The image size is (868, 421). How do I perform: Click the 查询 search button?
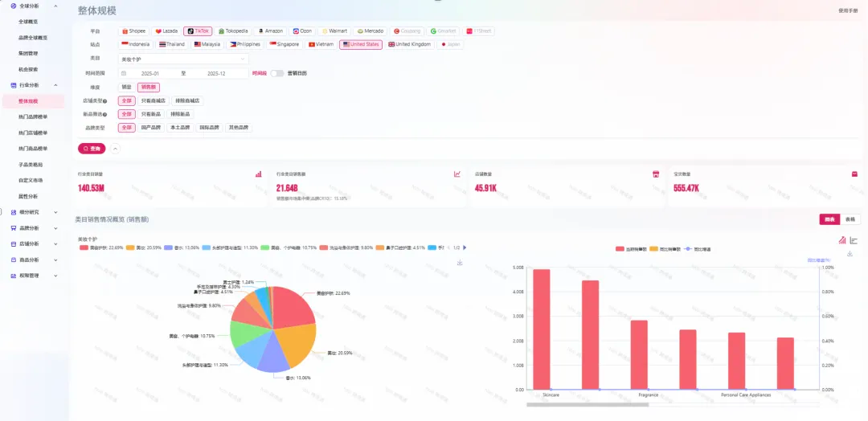pyautogui.click(x=92, y=149)
